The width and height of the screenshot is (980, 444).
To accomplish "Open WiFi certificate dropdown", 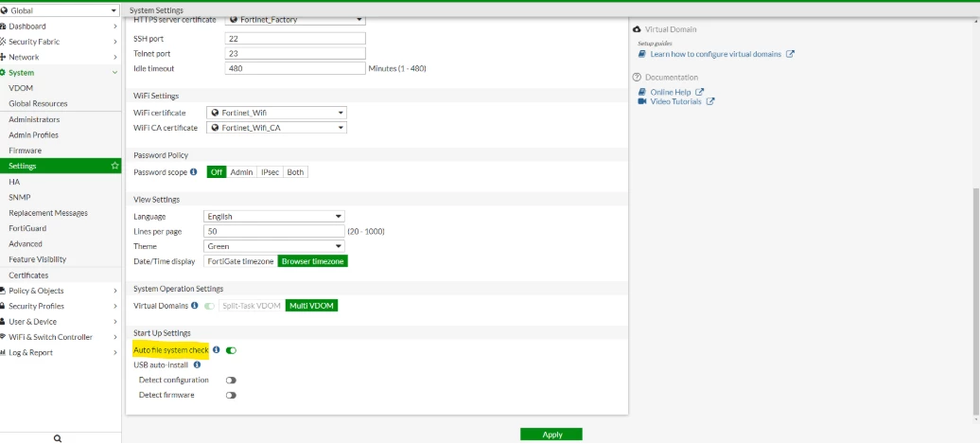I will click(x=276, y=113).
